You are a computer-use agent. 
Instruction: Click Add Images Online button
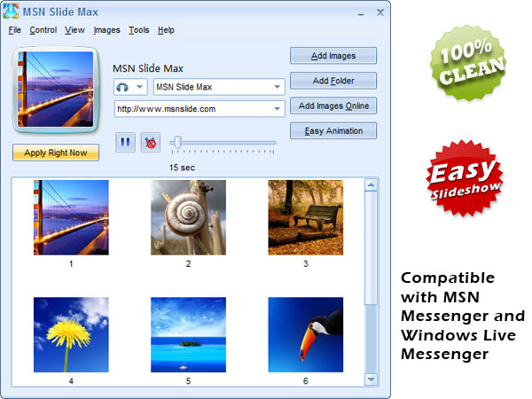[x=333, y=106]
